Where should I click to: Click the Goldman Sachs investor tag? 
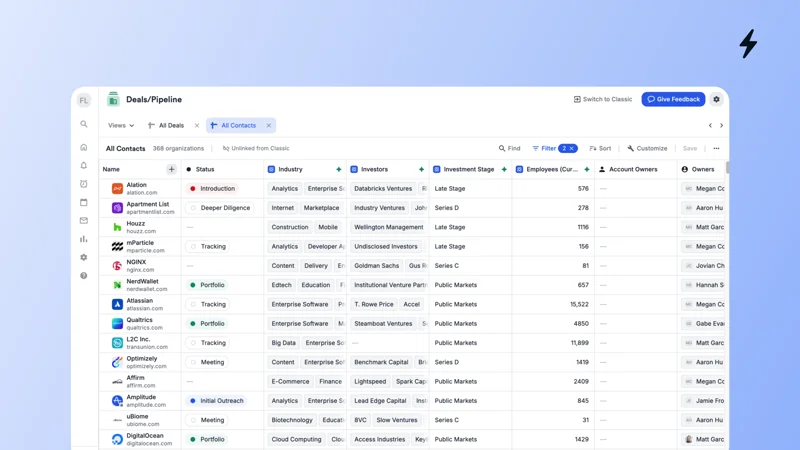pyautogui.click(x=377, y=266)
